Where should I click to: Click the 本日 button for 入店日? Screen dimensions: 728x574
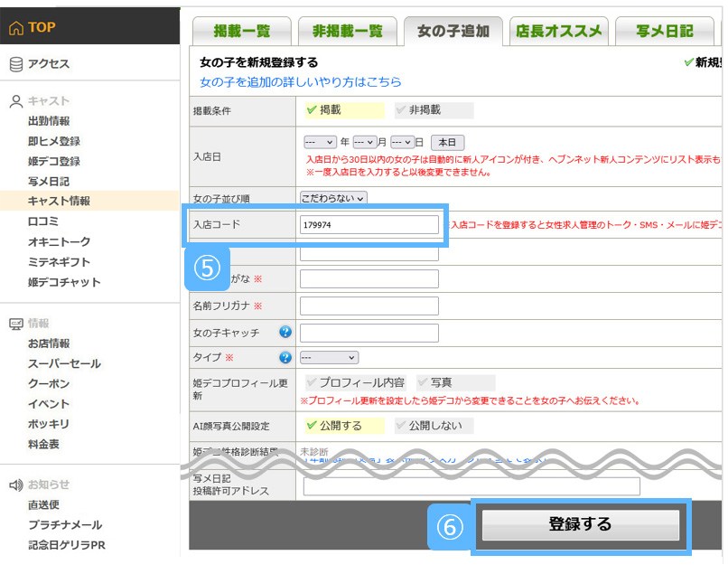tap(448, 142)
